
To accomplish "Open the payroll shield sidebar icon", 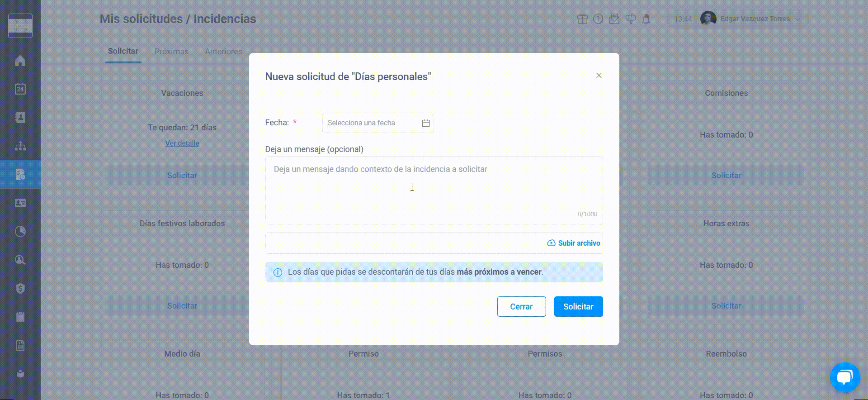I will (20, 288).
